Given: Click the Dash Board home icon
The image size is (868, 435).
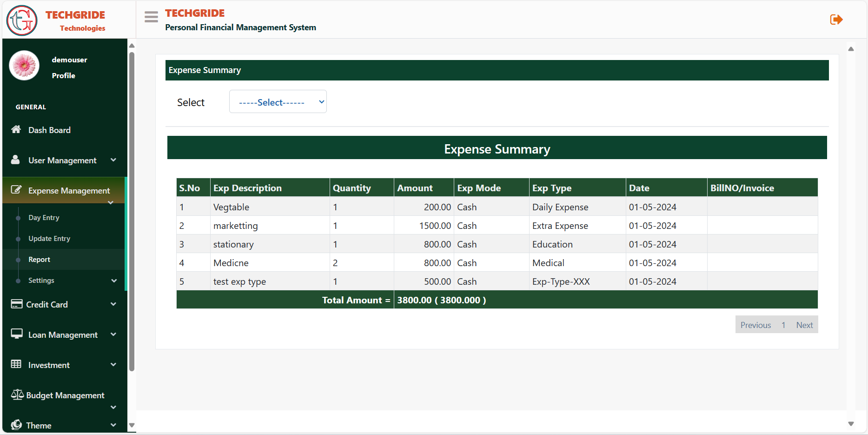Looking at the screenshot, I should (x=16, y=130).
